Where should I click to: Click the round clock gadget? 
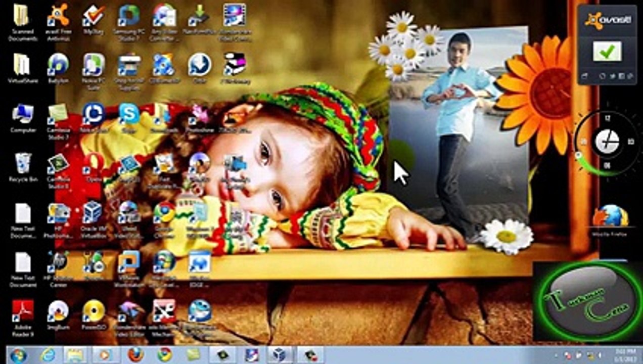coord(607,142)
